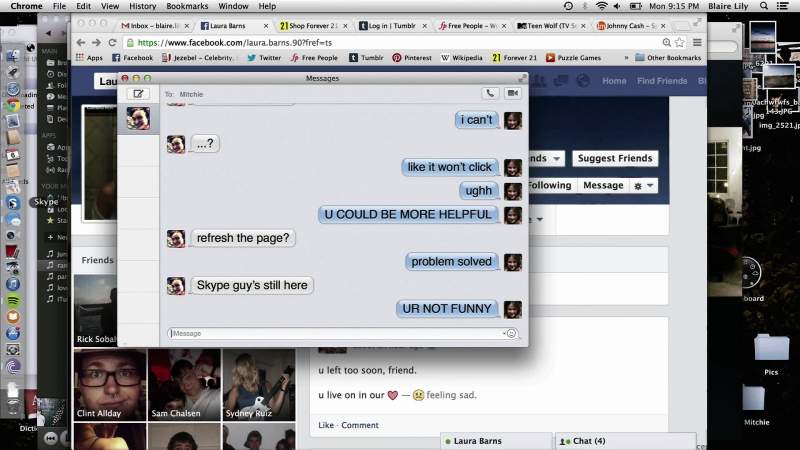Image resolution: width=800 pixels, height=450 pixels.
Task: Open Window menu in menu bar
Action: pos(233,6)
